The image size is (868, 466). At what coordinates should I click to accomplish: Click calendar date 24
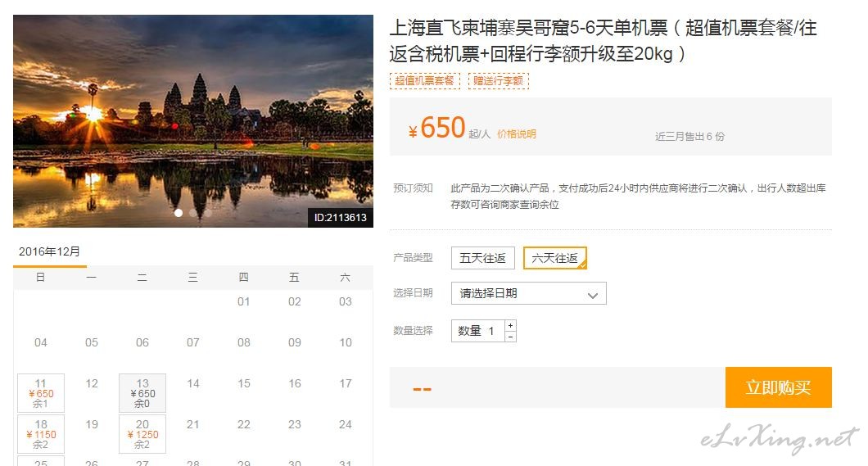point(346,424)
